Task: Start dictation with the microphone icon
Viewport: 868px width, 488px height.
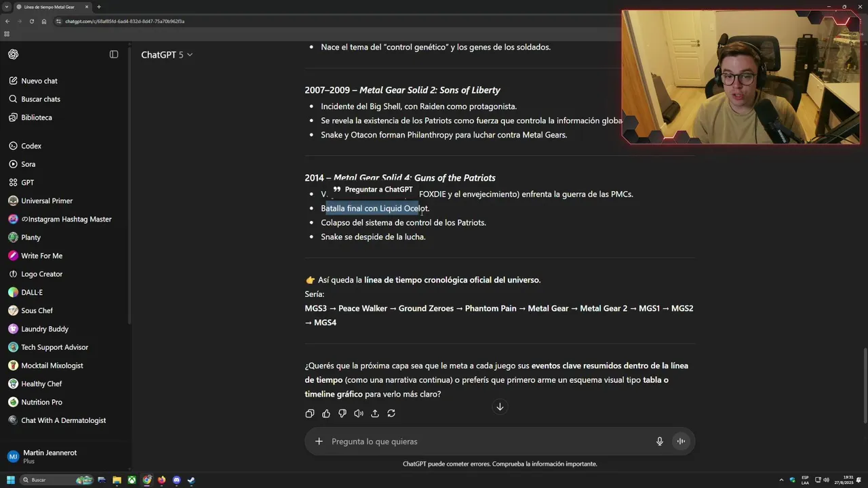Action: (x=660, y=441)
